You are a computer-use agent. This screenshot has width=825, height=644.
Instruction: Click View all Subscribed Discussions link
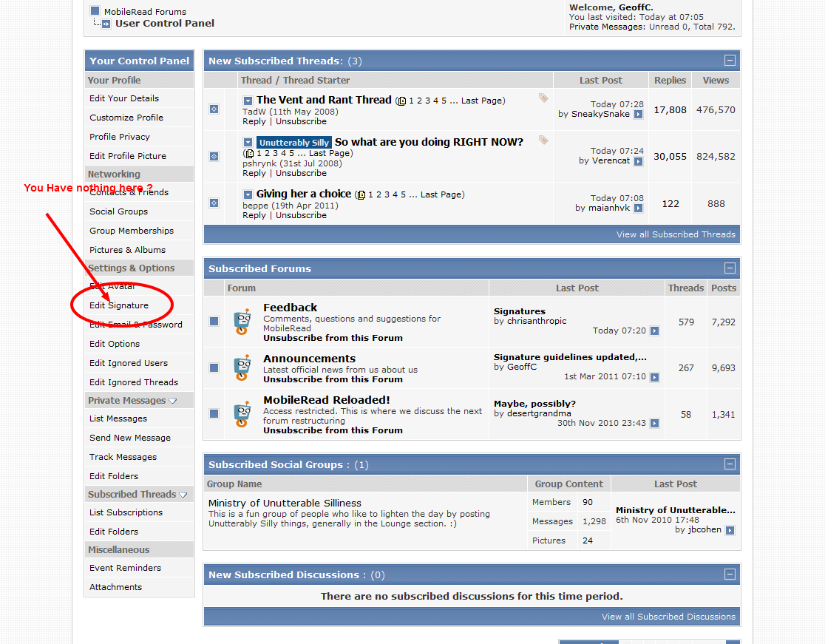(x=669, y=617)
